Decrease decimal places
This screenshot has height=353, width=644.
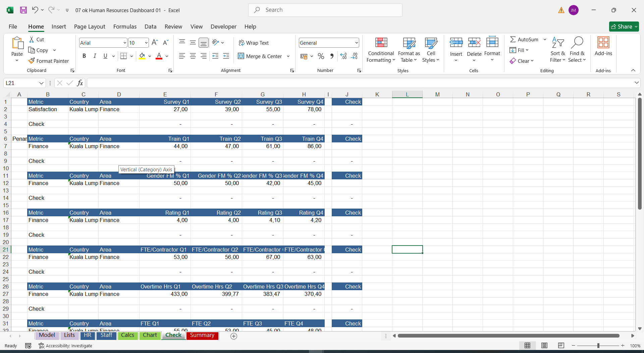click(x=355, y=56)
